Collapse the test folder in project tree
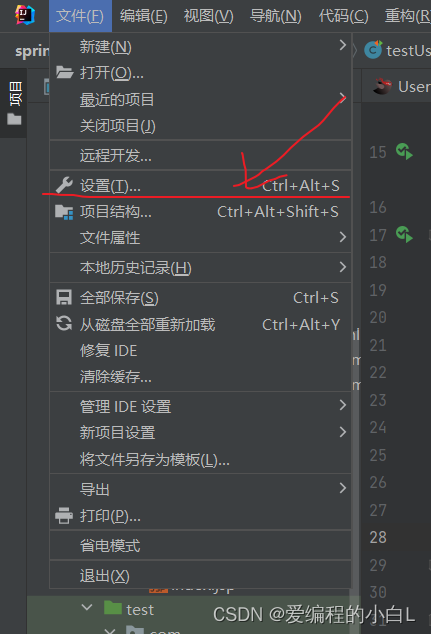Screen dimensions: 431x634 87,608
